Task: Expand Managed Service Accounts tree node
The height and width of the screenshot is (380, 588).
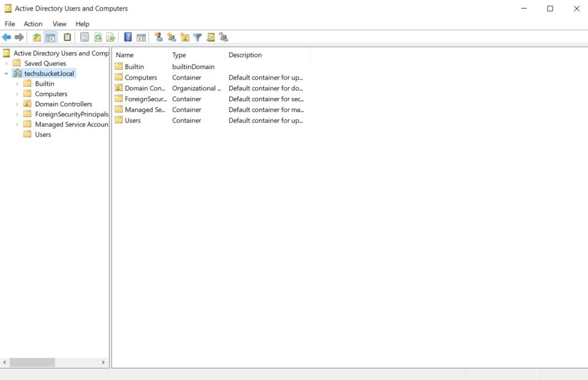Action: click(17, 124)
